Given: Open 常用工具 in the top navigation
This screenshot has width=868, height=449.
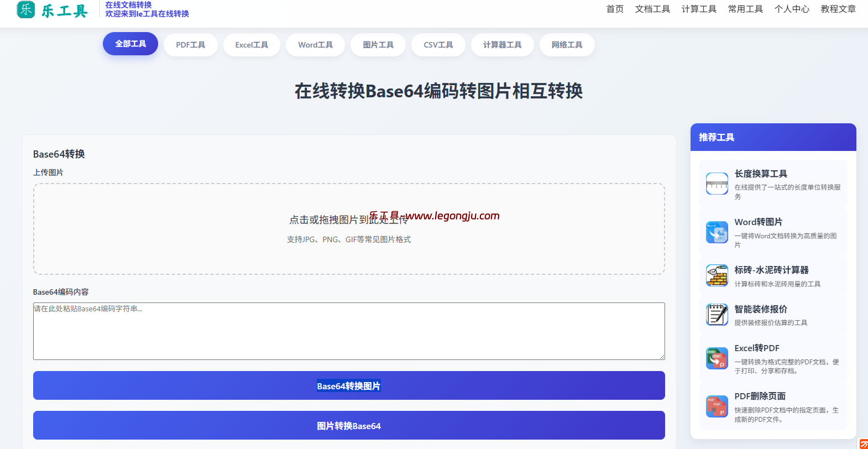Looking at the screenshot, I should click(x=745, y=9).
